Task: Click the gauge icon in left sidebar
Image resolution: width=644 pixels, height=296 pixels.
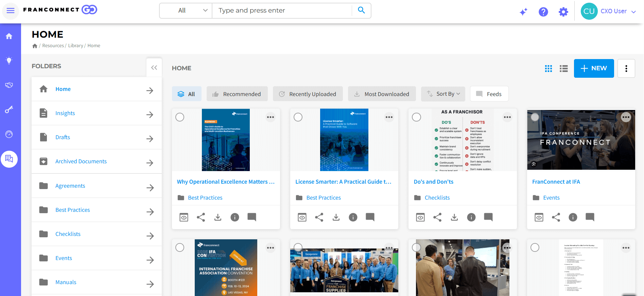Action: tap(9, 134)
